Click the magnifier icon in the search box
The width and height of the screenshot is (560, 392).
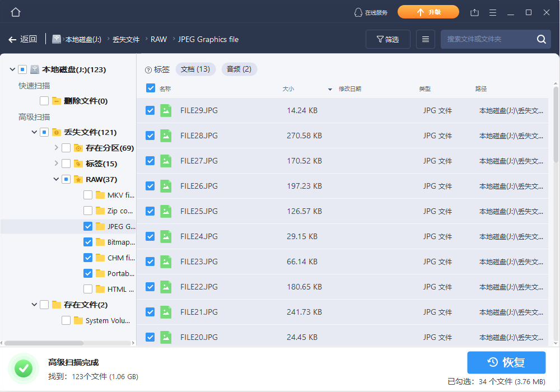pyautogui.click(x=541, y=39)
